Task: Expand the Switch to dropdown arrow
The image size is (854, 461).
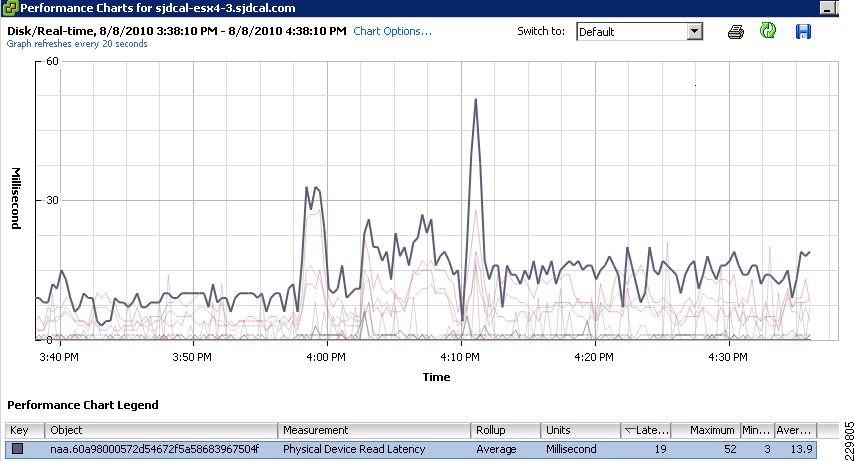Action: tap(694, 32)
